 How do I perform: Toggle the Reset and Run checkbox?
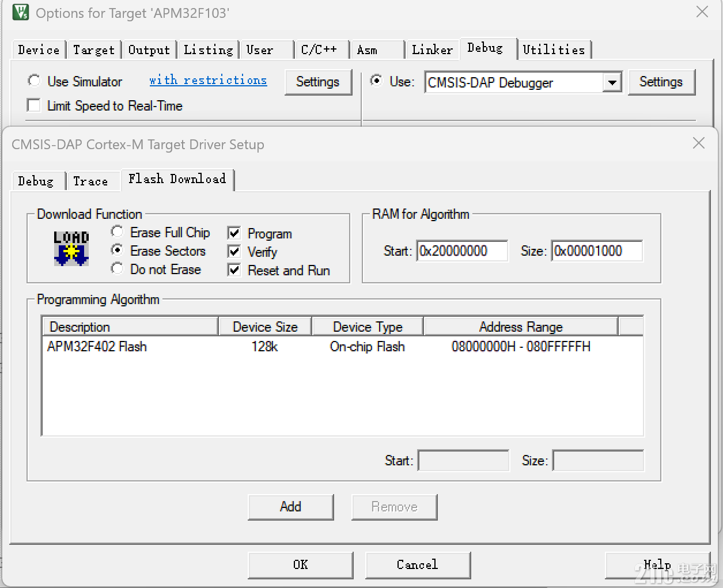pyautogui.click(x=234, y=270)
